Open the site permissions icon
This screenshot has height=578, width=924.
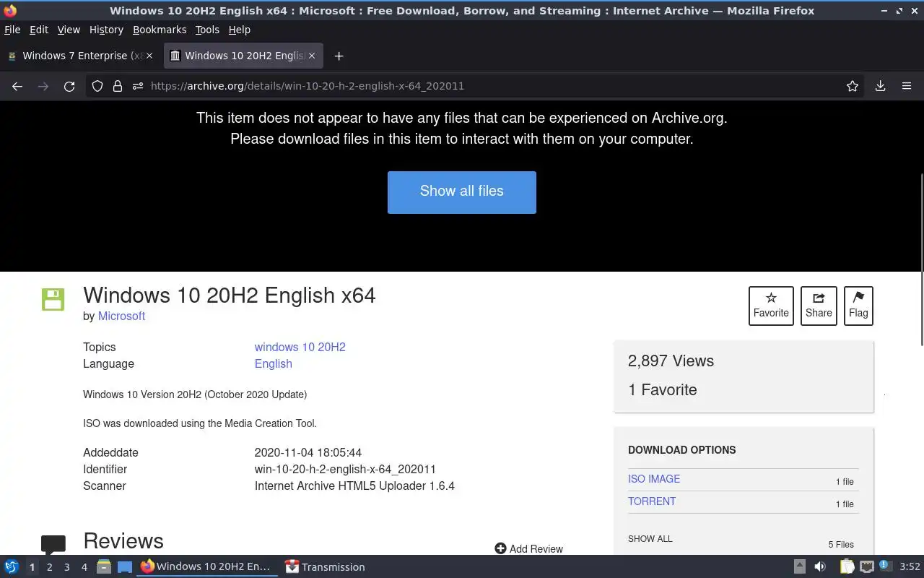pos(138,86)
